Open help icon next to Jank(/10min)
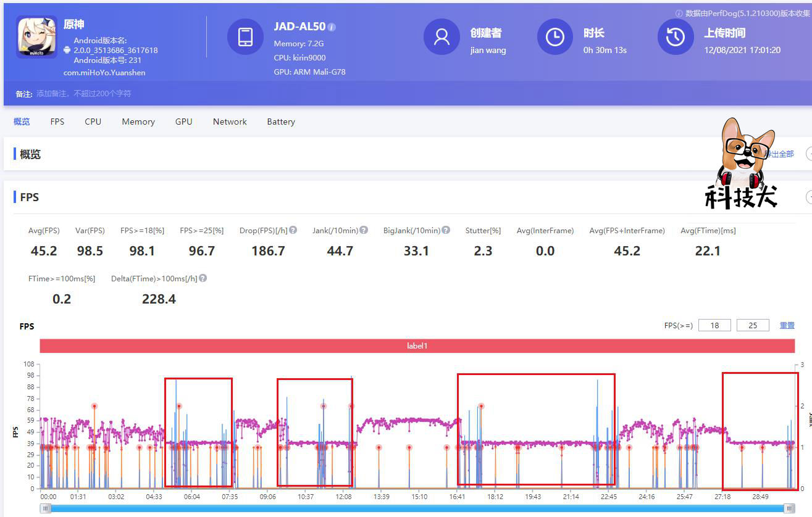812x517 pixels. point(364,230)
